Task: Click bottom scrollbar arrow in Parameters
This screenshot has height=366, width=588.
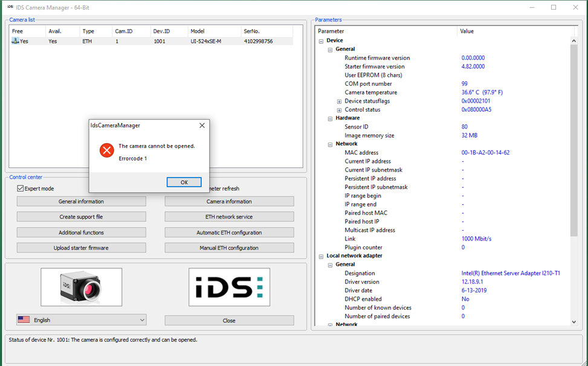Action: click(x=573, y=321)
